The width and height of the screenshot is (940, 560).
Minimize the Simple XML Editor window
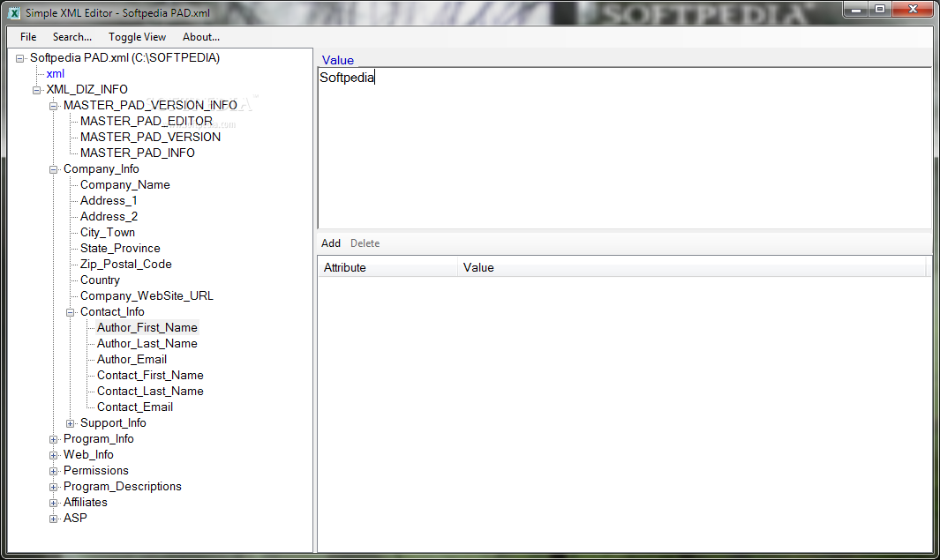click(x=855, y=10)
